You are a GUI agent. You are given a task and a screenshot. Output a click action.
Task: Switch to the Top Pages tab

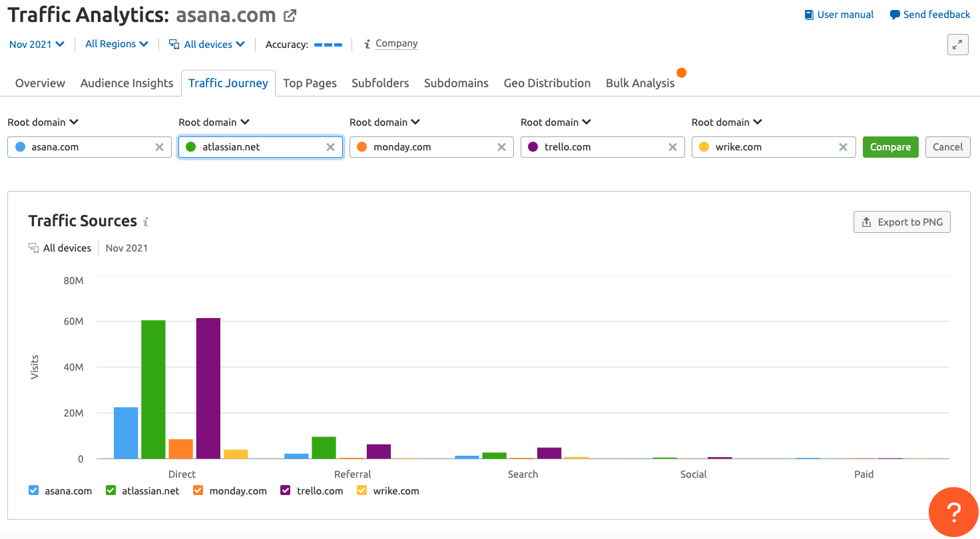[310, 83]
